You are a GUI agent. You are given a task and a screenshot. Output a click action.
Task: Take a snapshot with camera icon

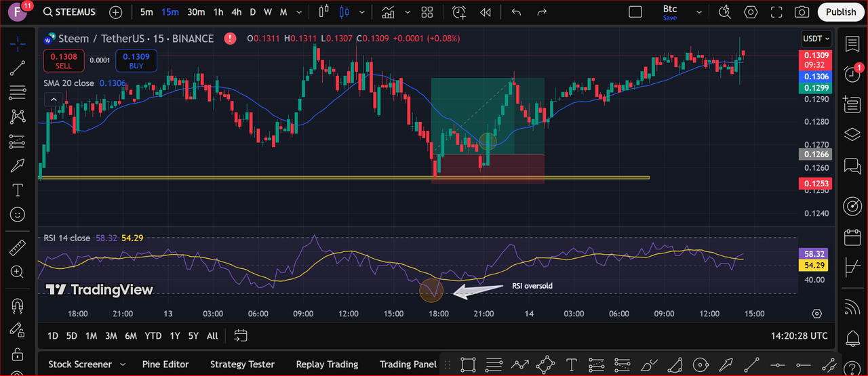[x=802, y=12]
